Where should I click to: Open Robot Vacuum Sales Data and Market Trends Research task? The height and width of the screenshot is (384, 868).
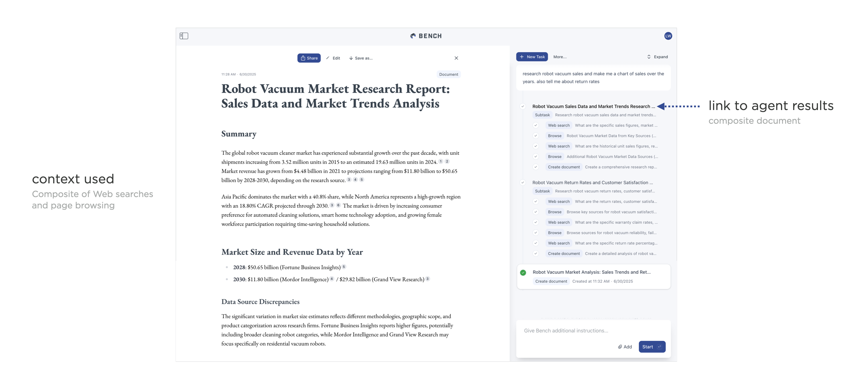coord(593,106)
